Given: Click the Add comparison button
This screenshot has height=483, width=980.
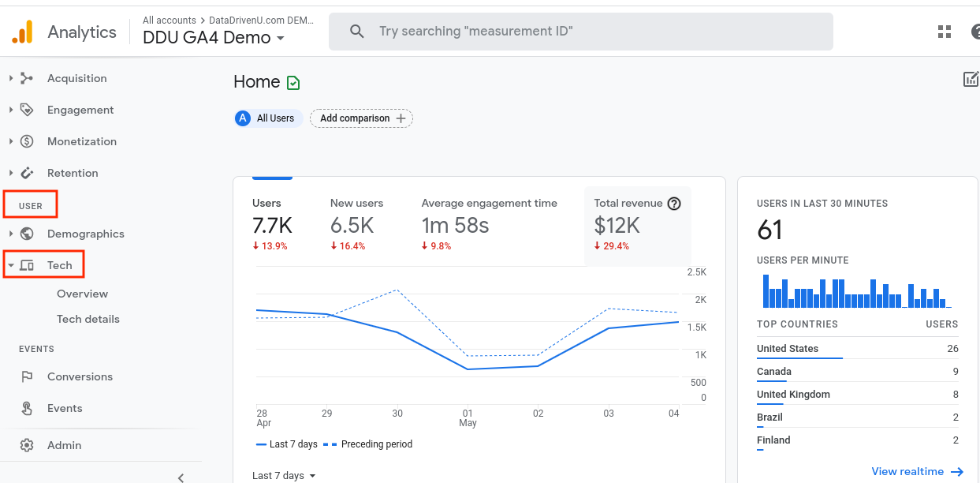Looking at the screenshot, I should tap(361, 118).
